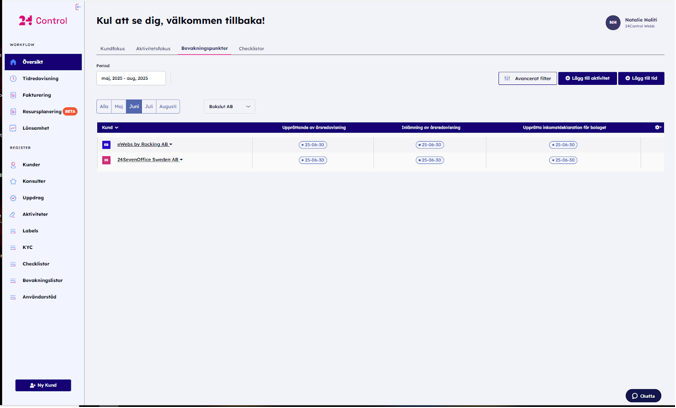676x408 pixels.
Task: Click eWebs Inlämning av årsredovisning date
Action: click(x=430, y=145)
